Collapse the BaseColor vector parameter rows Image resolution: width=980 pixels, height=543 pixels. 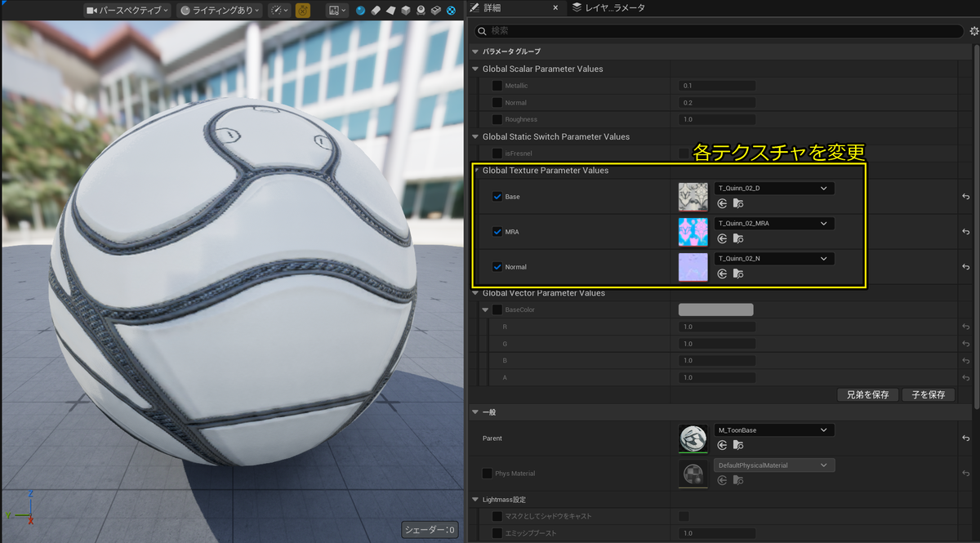click(x=486, y=310)
